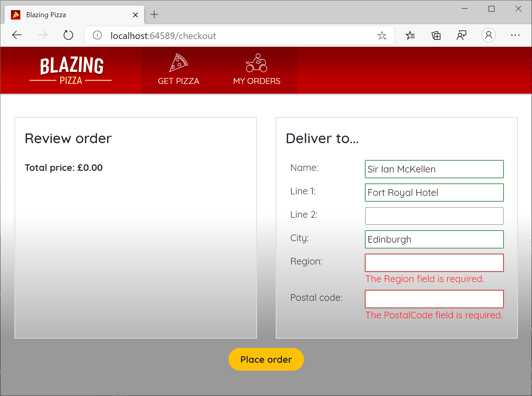Close the browser window
This screenshot has height=396, width=532.
(518, 9)
